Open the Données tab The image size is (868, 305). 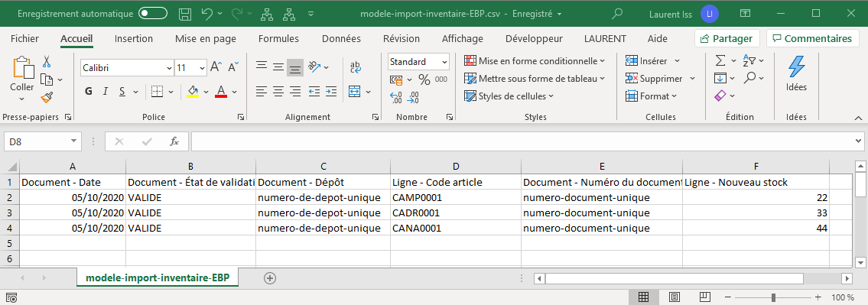(342, 39)
